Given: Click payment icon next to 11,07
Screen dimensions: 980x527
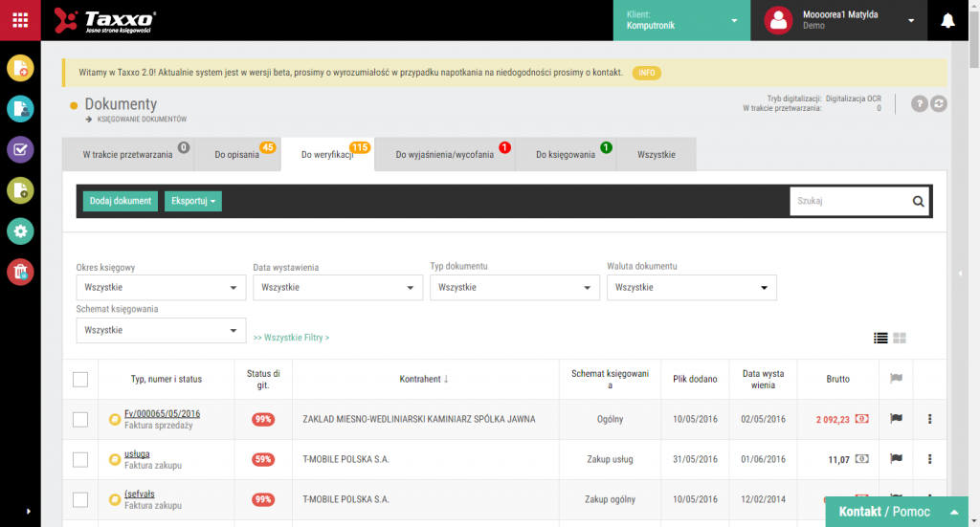Looking at the screenshot, I should point(862,458).
